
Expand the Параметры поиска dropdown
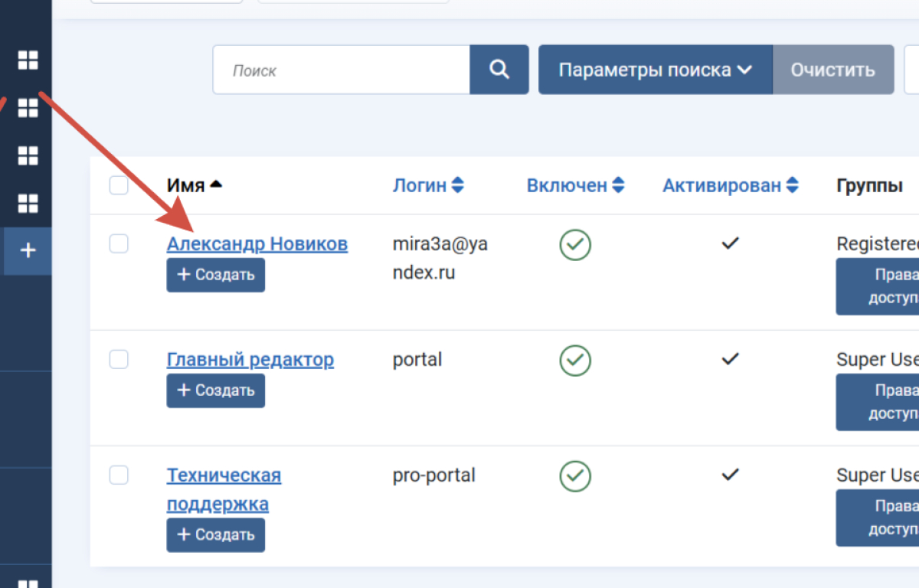click(655, 70)
